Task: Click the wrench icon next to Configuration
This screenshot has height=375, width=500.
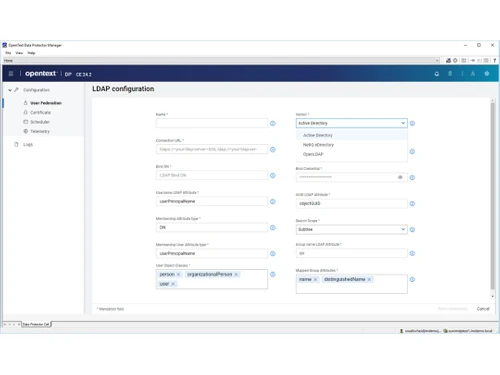Action: pos(16,90)
